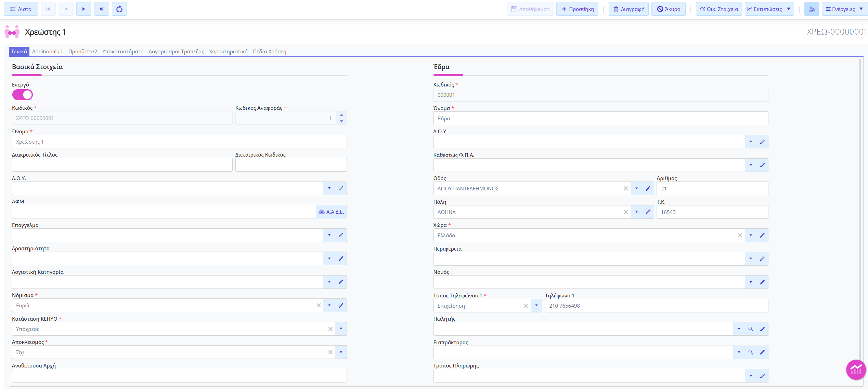Expand the Καθεστώς Φ.Π.Α. dropdown
The height and width of the screenshot is (389, 868).
[x=751, y=165]
